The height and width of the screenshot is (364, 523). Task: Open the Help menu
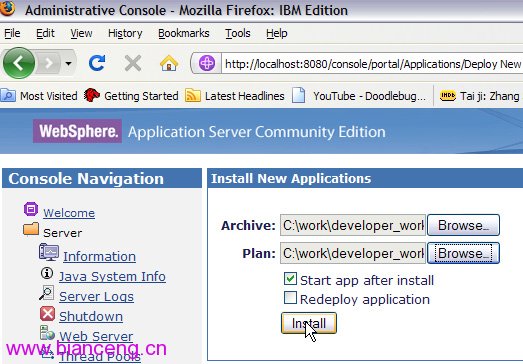tap(277, 33)
